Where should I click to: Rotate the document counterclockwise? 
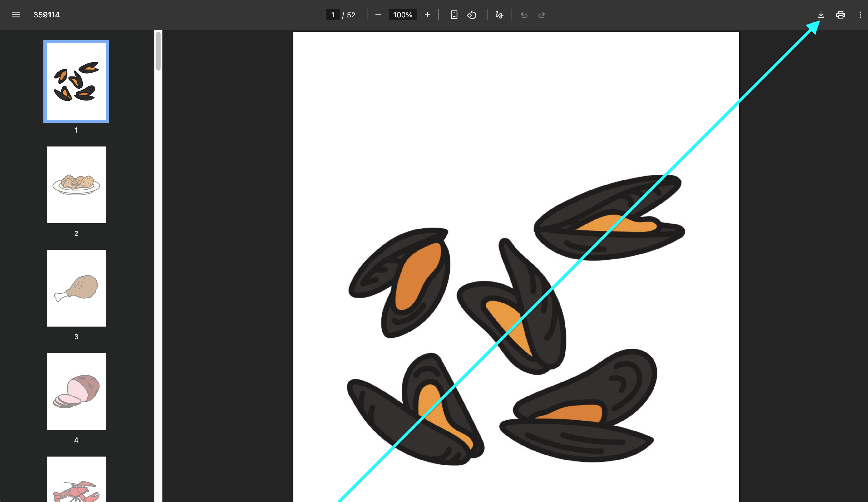point(471,15)
